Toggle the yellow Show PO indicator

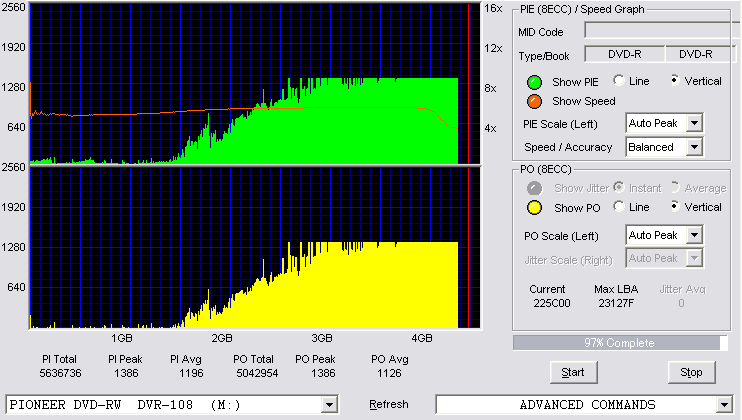[x=534, y=208]
